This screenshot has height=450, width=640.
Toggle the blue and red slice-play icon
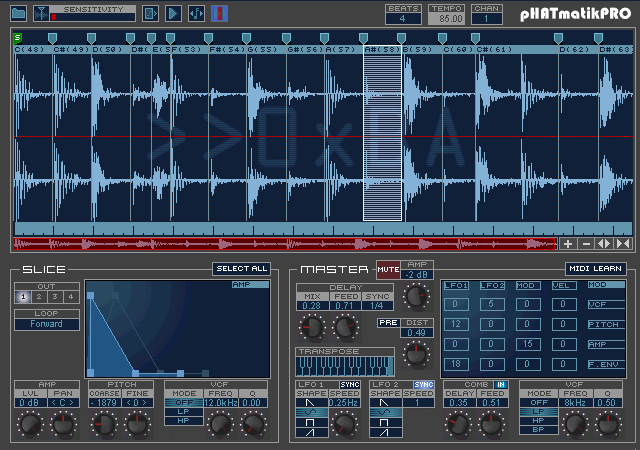tap(219, 13)
